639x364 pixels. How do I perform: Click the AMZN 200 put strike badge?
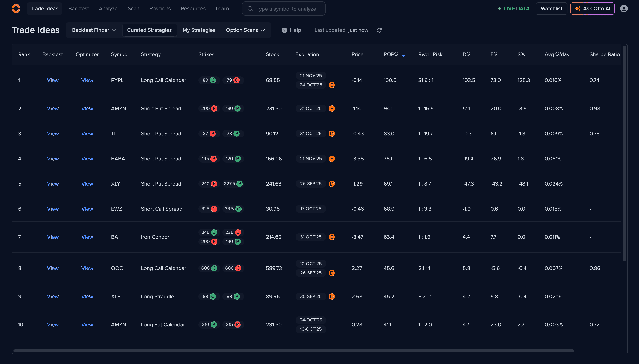coord(209,108)
